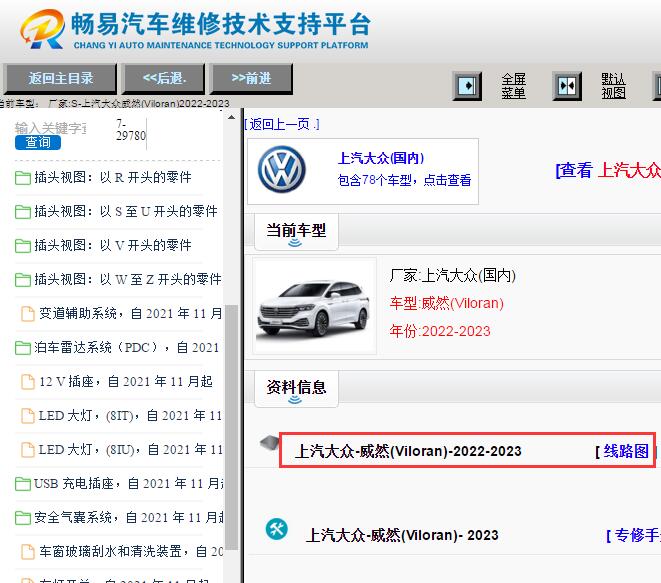Click folder icon beside USB 充电插座
This screenshot has height=583, width=661.
coord(23,484)
